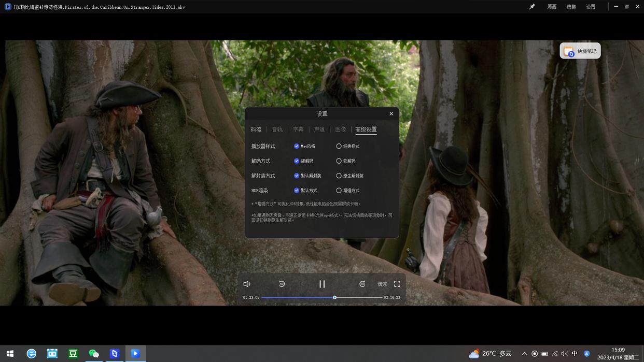Image resolution: width=644 pixels, height=362 pixels.
Task: Click the 原画 quality button
Action: pyautogui.click(x=552, y=7)
